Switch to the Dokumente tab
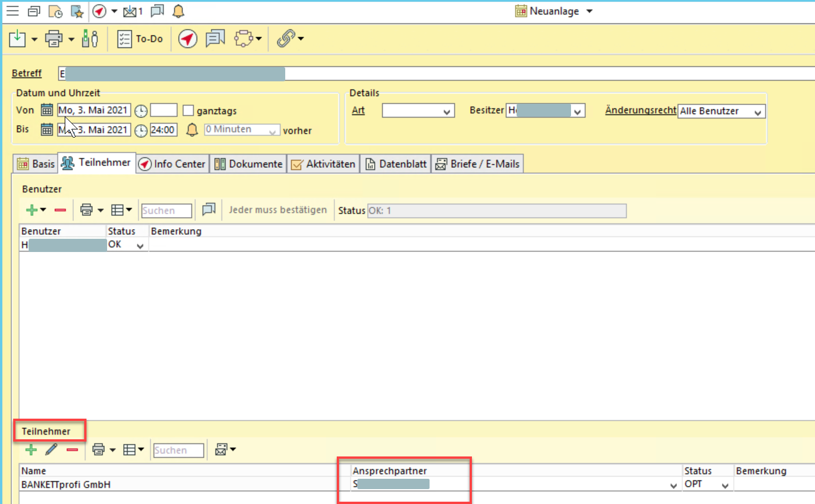Image resolution: width=815 pixels, height=504 pixels. pyautogui.click(x=249, y=164)
